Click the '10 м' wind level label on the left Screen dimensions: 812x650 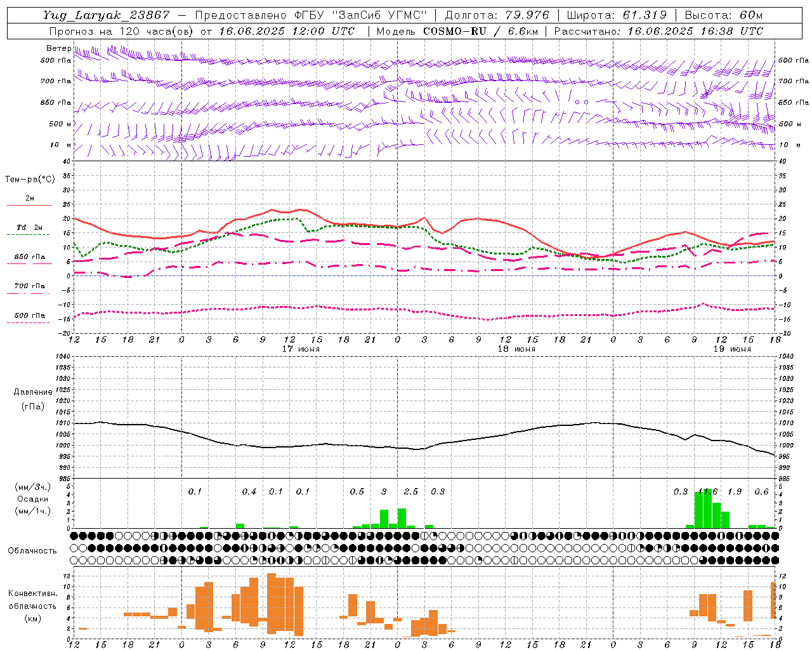(x=61, y=145)
